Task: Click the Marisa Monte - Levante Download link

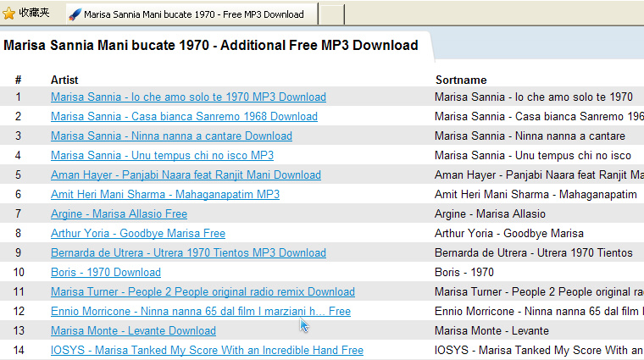Action: pos(133,331)
